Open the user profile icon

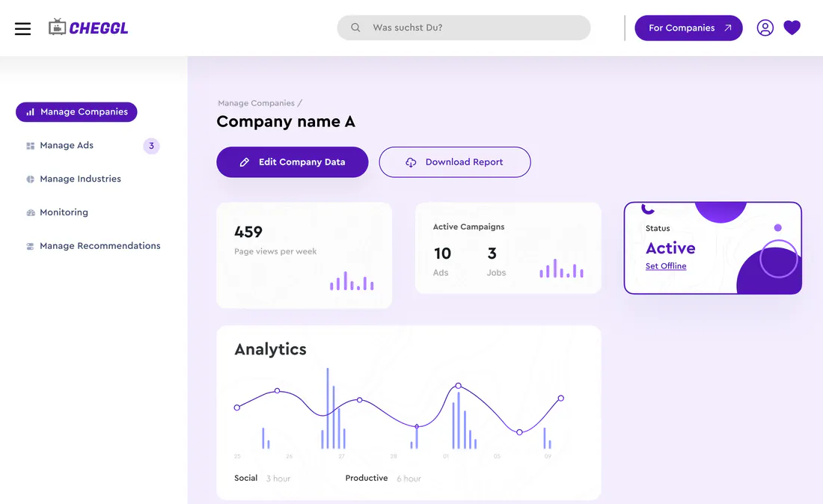coord(765,28)
